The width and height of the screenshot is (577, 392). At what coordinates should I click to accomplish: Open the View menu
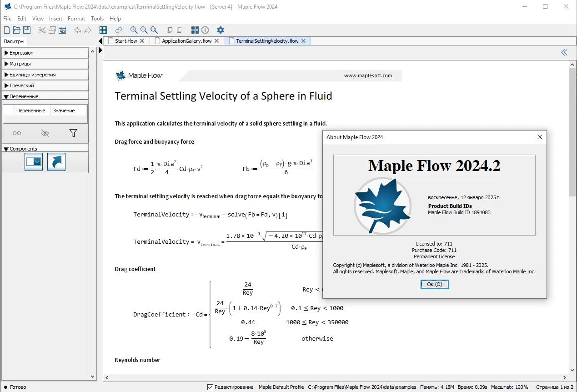point(38,19)
